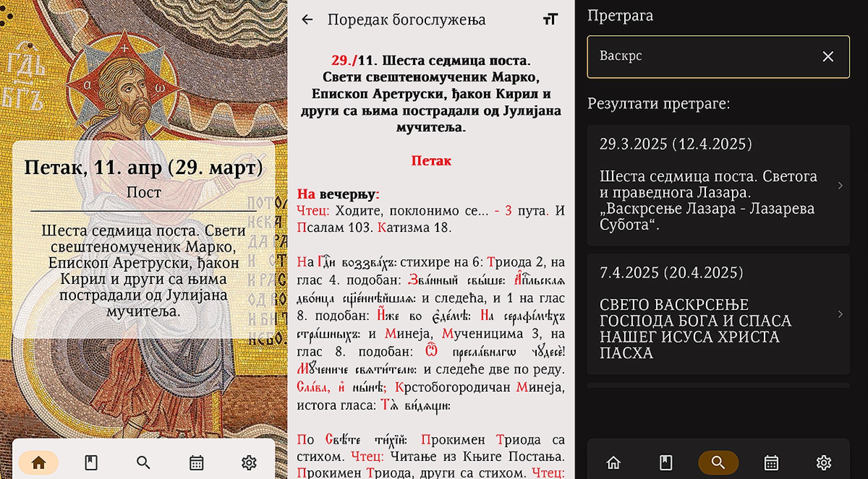Open bookmark icon in dark navigation bar
This screenshot has height=479, width=868.
pos(666,463)
